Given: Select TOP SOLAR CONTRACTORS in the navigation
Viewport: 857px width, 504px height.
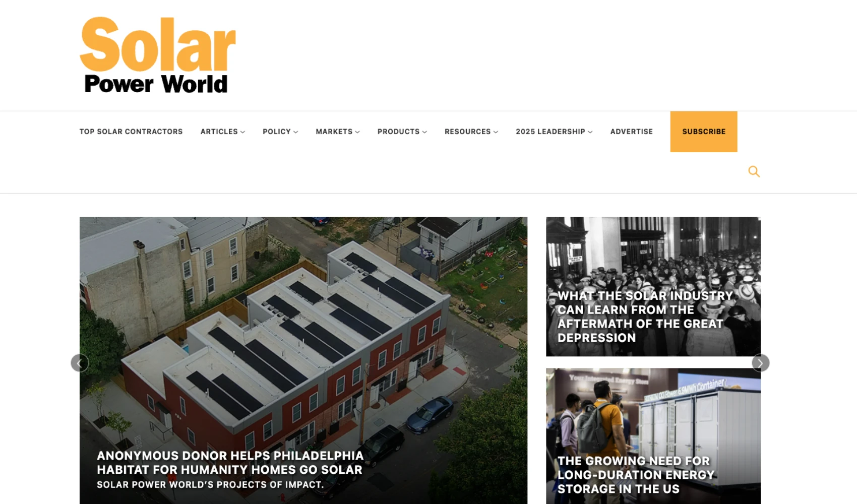Looking at the screenshot, I should tap(131, 132).
